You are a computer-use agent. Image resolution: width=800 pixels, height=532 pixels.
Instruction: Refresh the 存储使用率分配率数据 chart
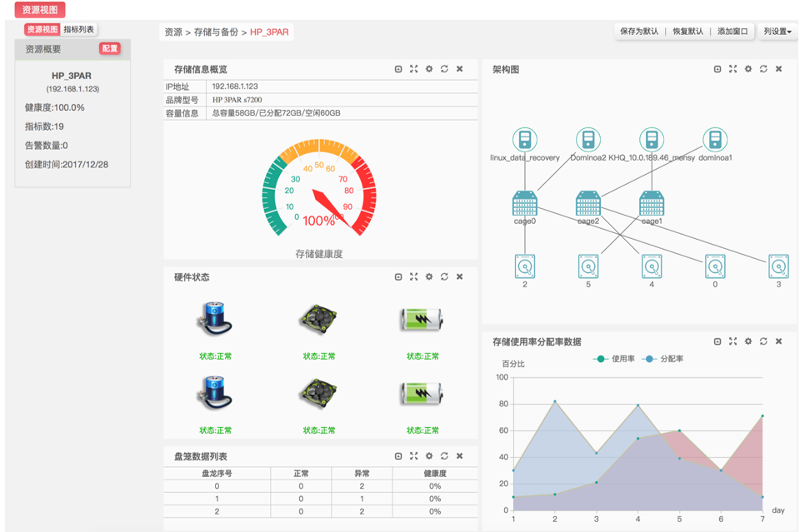point(763,341)
